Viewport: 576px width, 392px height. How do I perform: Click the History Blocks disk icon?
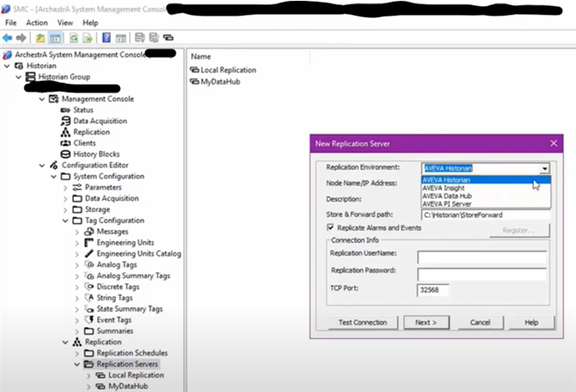pos(66,154)
